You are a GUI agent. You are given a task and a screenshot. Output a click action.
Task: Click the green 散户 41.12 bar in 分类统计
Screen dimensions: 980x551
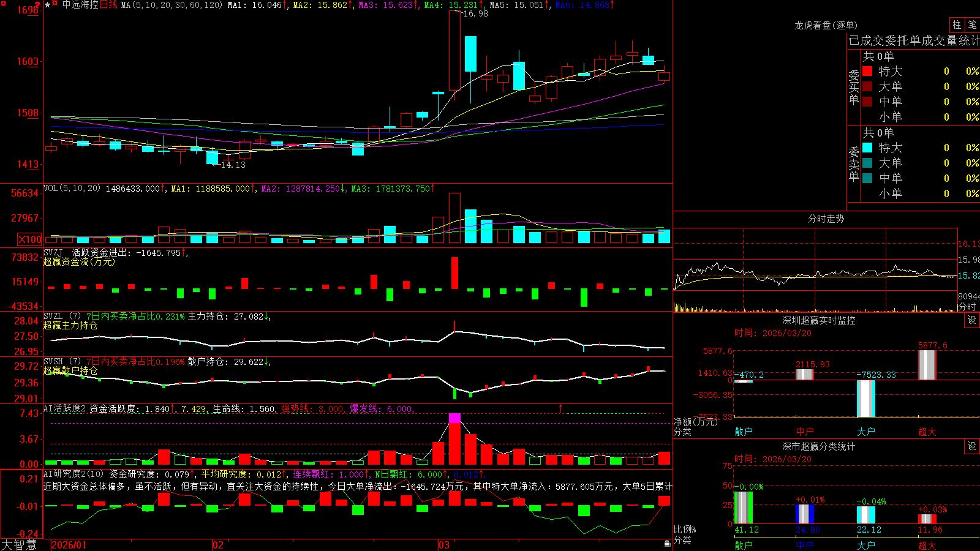coord(744,508)
